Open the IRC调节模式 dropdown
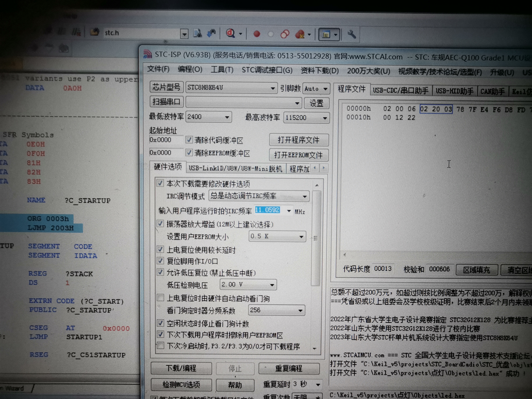The height and width of the screenshot is (399, 532). pyautogui.click(x=305, y=196)
